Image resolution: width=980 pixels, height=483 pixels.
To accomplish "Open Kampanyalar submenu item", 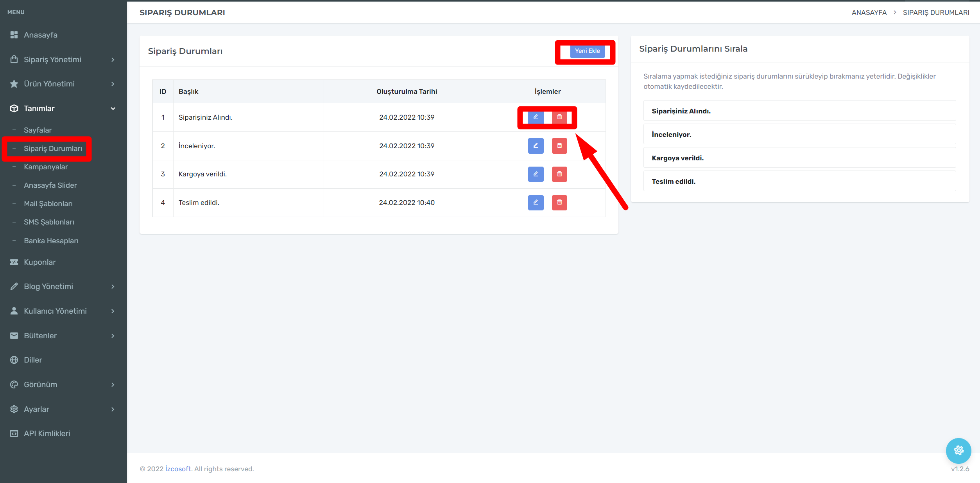I will coord(46,167).
